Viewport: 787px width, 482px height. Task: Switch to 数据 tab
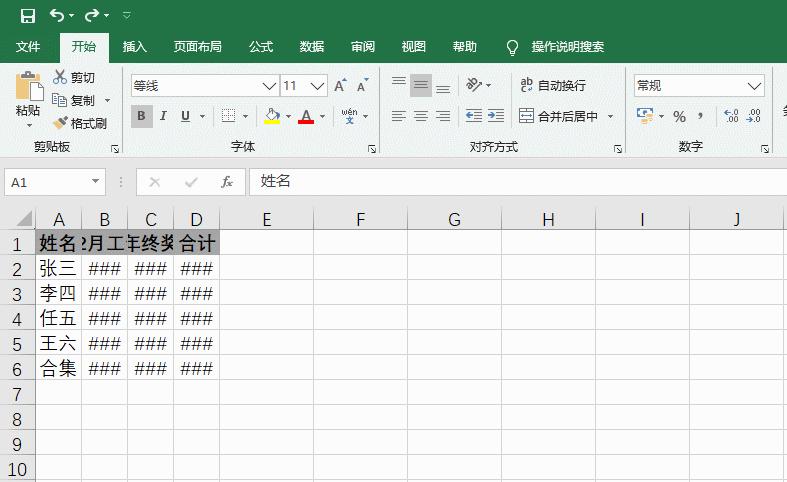[x=312, y=47]
